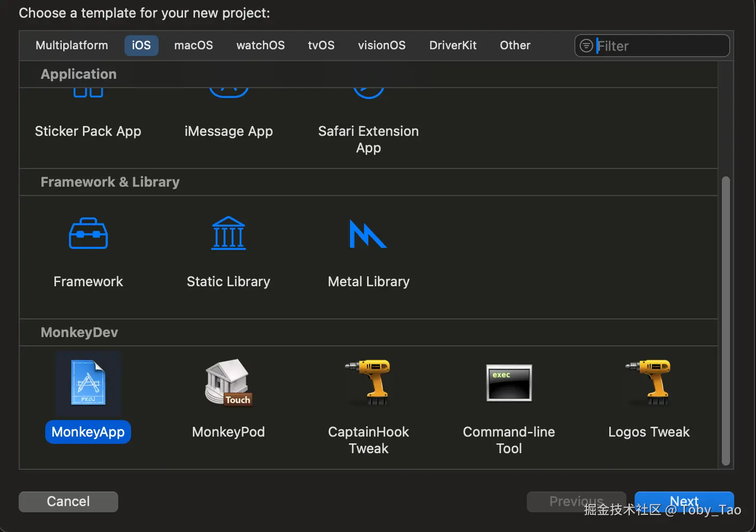Select the CaptainHook Tweak drill icon
Viewport: 756px width, 532px height.
[x=369, y=383]
